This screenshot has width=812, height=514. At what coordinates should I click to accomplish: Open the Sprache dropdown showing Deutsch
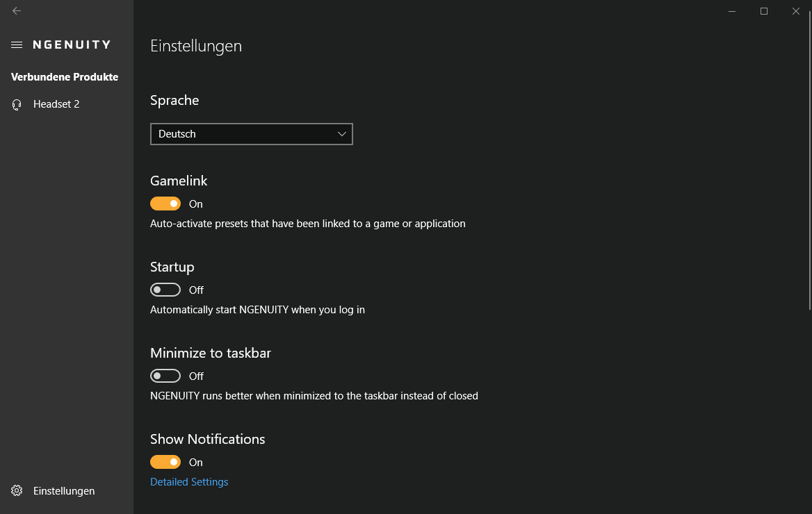(x=251, y=134)
